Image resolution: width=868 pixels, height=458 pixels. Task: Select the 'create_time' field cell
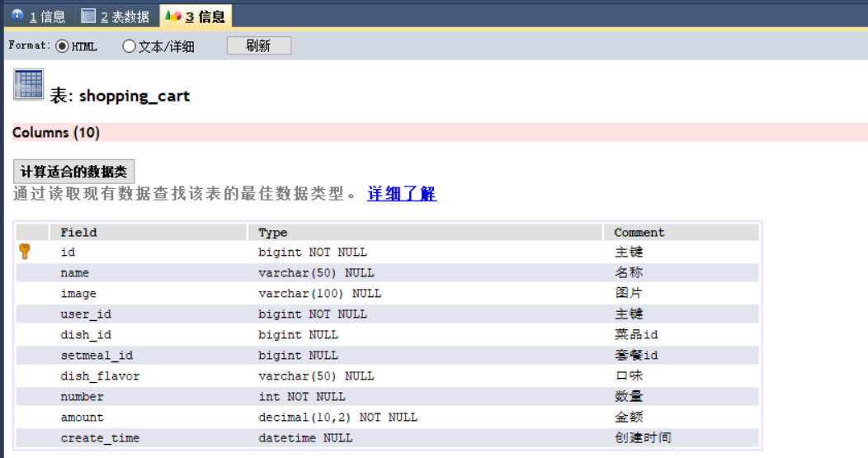(x=148, y=438)
